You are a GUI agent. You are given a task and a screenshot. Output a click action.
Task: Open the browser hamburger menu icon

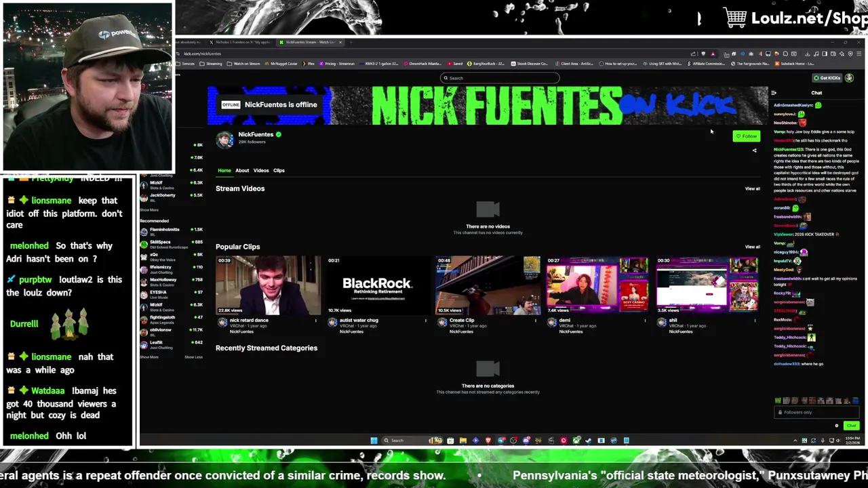click(859, 54)
